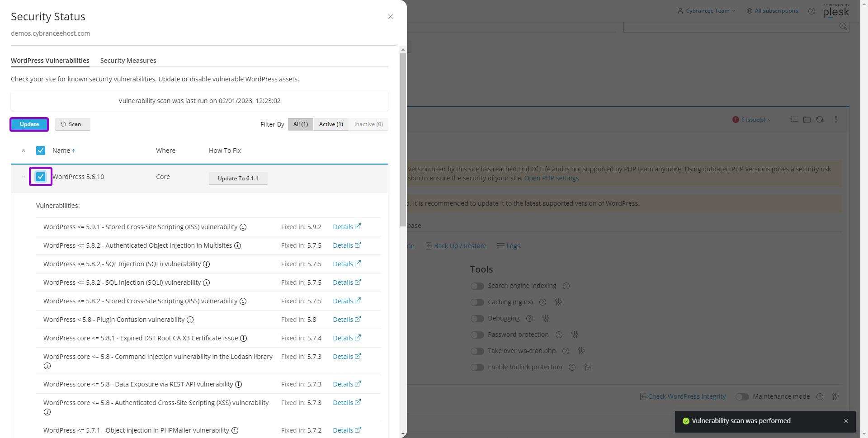Open hotlink protection settings sliders icon
Image resolution: width=868 pixels, height=438 pixels.
[588, 367]
